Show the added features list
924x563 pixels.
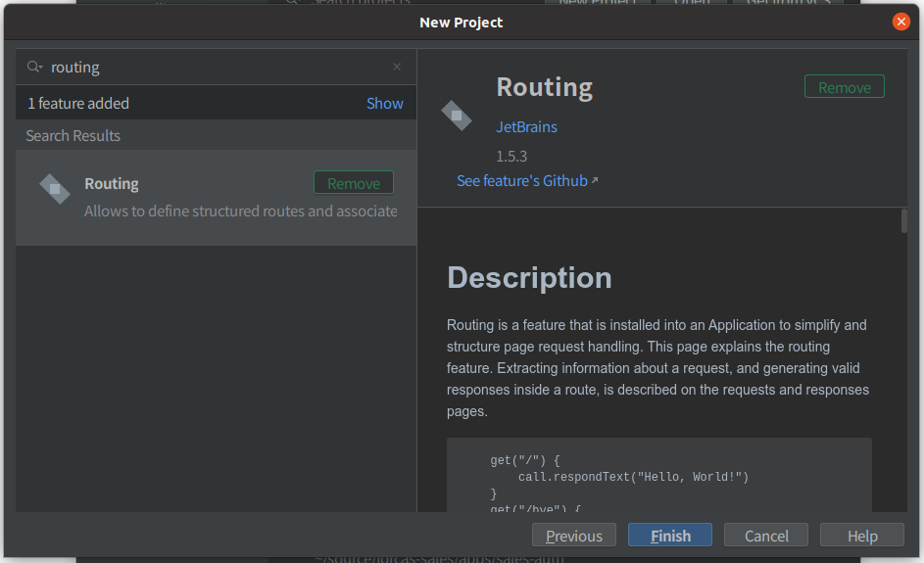[385, 103]
